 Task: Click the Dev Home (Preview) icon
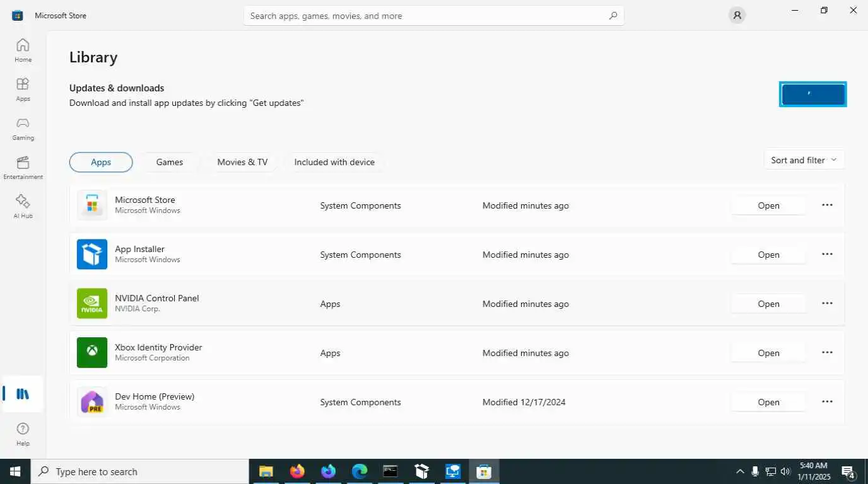click(x=92, y=402)
